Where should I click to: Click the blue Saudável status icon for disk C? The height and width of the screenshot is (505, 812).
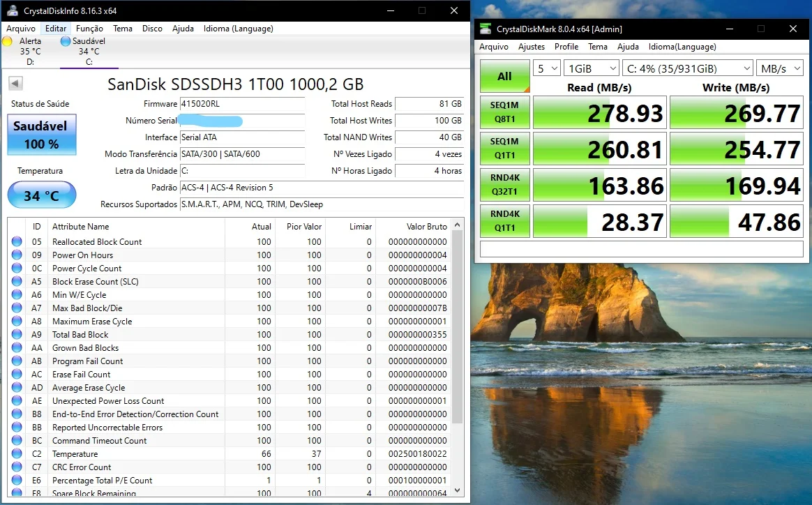66,41
